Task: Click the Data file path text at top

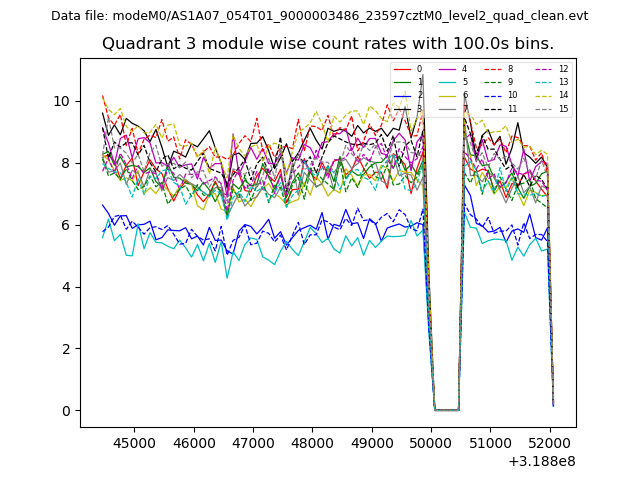Action: pos(319,16)
